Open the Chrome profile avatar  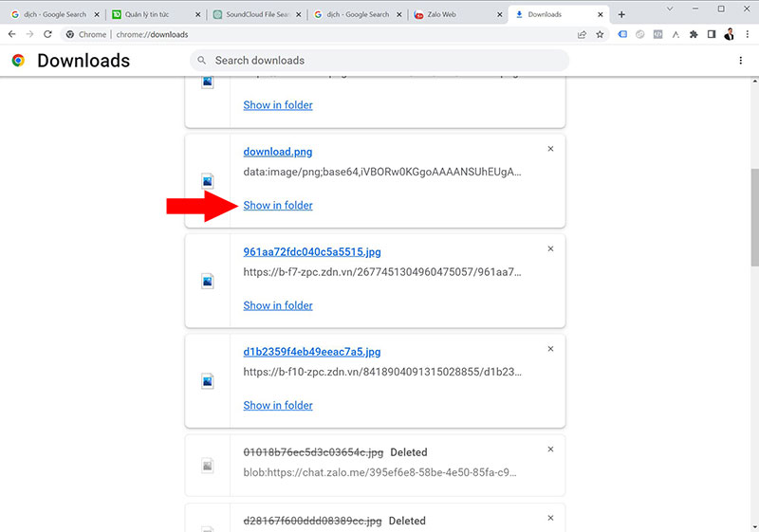[729, 34]
